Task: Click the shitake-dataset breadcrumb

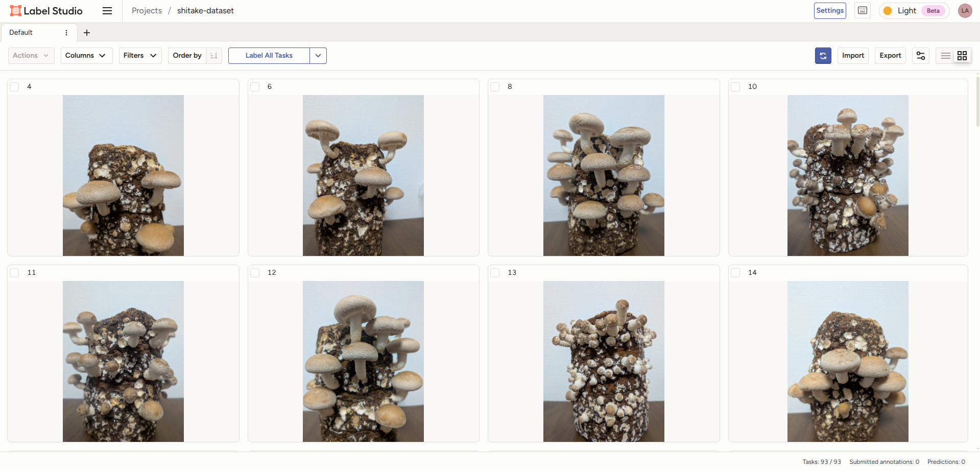Action: click(x=205, y=11)
